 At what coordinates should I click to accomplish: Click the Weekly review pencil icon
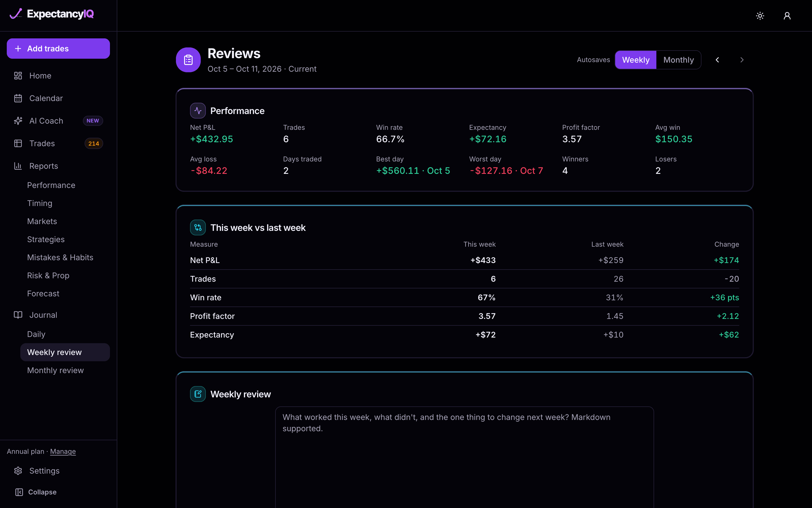[x=198, y=394]
